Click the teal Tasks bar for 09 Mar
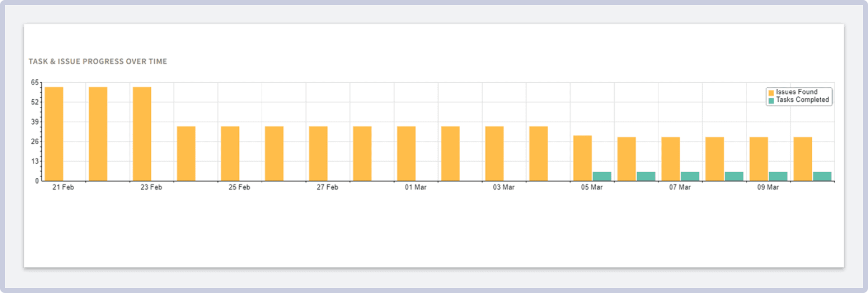The image size is (868, 293). click(x=778, y=176)
